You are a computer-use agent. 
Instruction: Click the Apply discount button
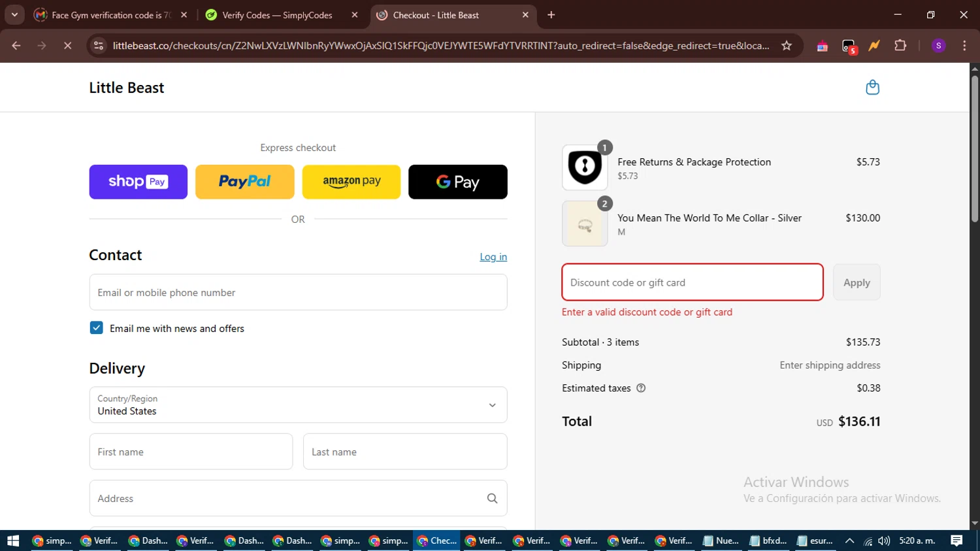pos(857,282)
